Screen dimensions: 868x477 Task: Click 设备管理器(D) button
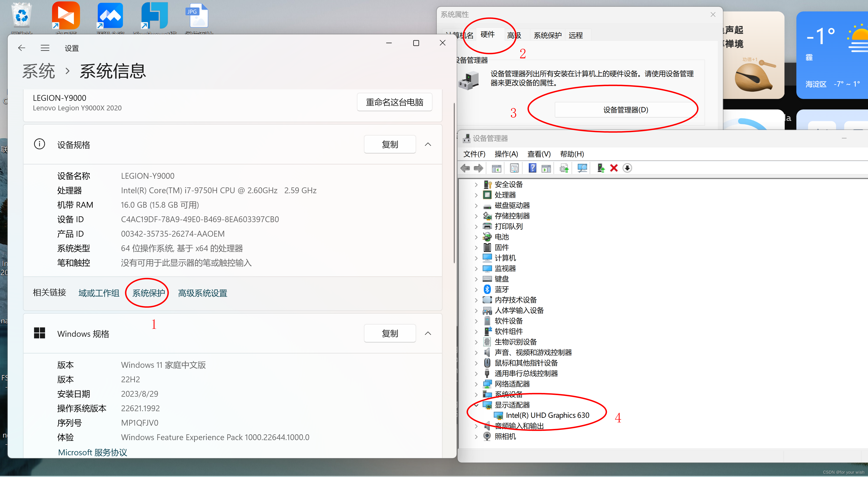tap(626, 110)
